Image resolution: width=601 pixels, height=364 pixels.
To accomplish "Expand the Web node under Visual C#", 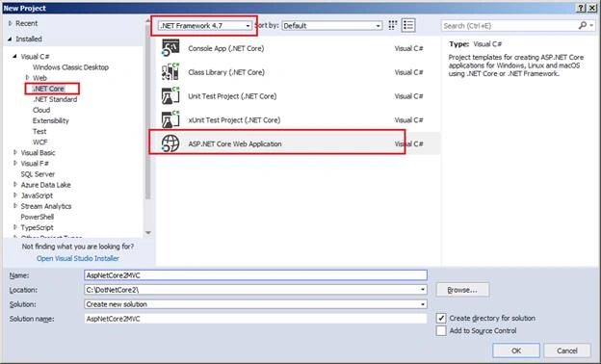I will coord(27,77).
